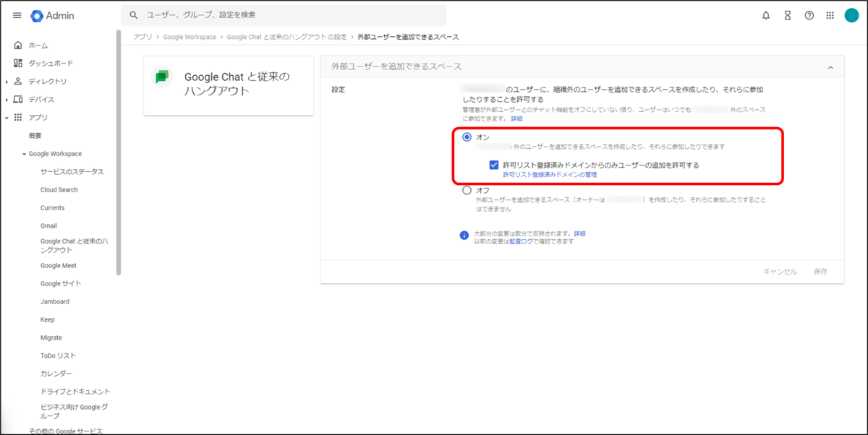The image size is (868, 435).
Task: Click the search input field
Action: click(284, 15)
